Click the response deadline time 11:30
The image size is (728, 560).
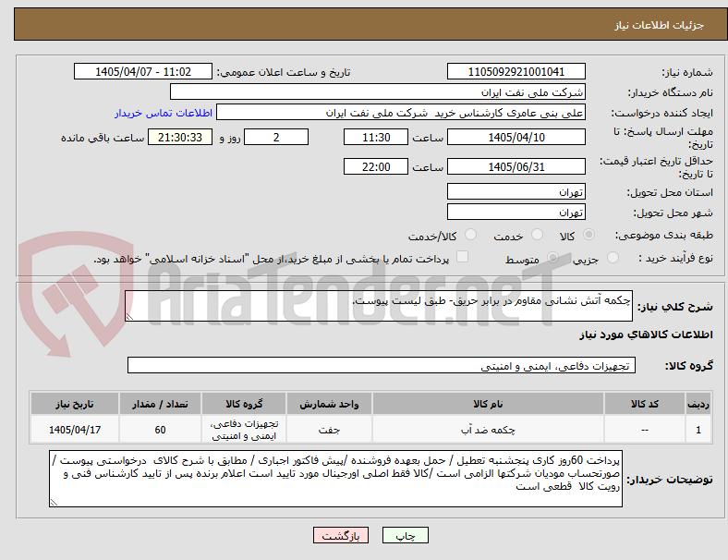coord(376,137)
